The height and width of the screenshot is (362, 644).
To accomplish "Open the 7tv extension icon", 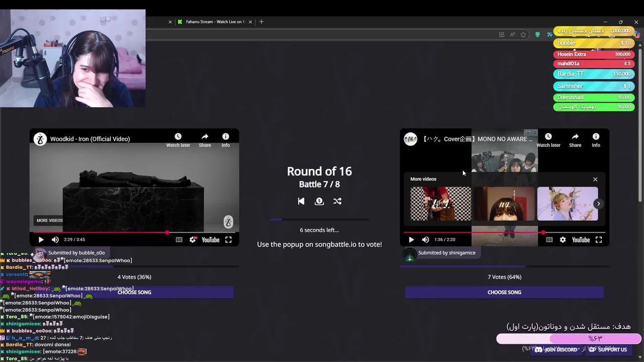I will pyautogui.click(x=549, y=35).
